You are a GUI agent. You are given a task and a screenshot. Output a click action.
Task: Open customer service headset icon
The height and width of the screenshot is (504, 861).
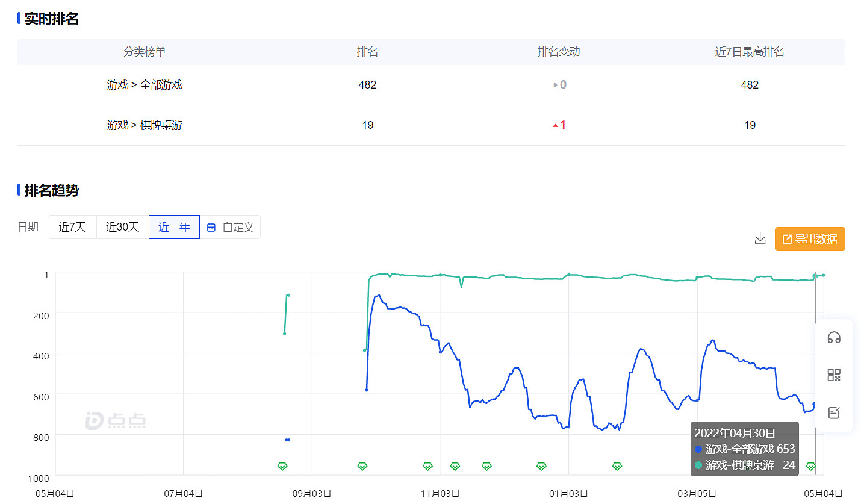point(834,337)
